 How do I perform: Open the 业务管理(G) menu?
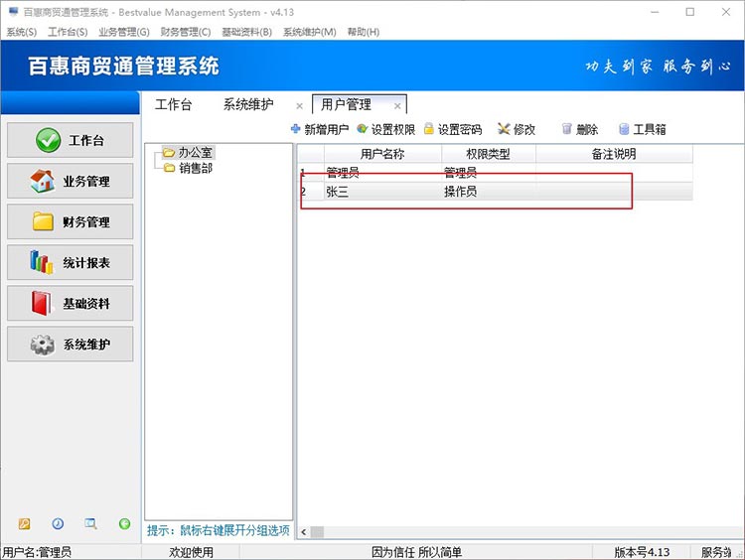pyautogui.click(x=124, y=32)
